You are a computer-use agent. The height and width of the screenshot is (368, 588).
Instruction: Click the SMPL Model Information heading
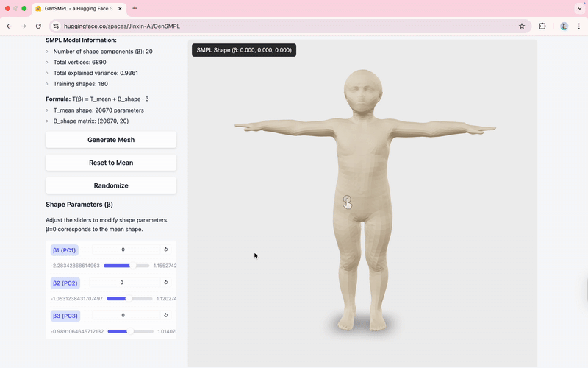(x=81, y=40)
